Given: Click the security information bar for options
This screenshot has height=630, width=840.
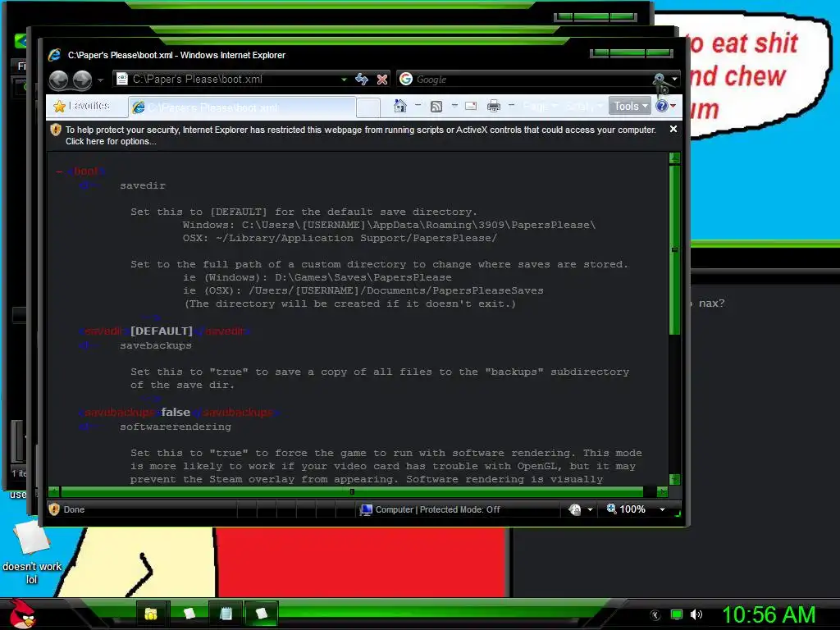Looking at the screenshot, I should coord(360,135).
